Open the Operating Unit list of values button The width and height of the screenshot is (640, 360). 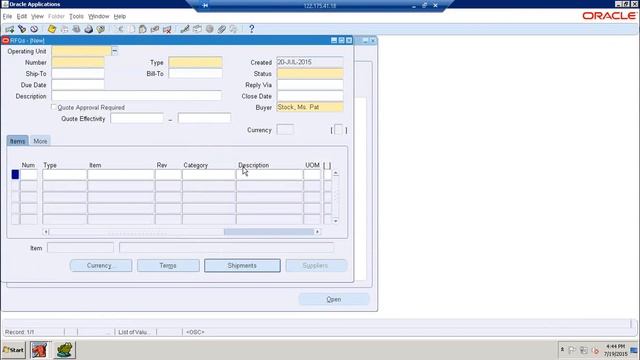114,51
